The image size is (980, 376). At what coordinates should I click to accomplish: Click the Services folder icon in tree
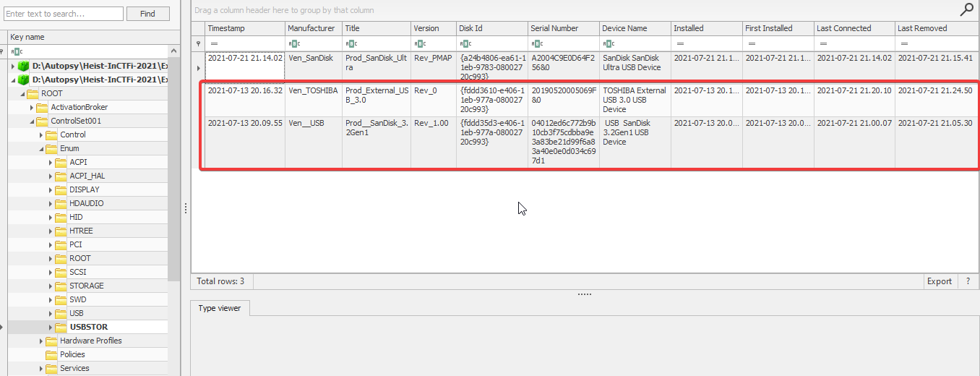[x=51, y=368]
